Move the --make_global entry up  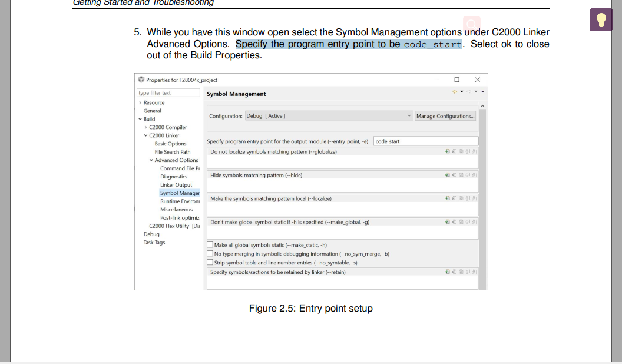[x=468, y=222]
